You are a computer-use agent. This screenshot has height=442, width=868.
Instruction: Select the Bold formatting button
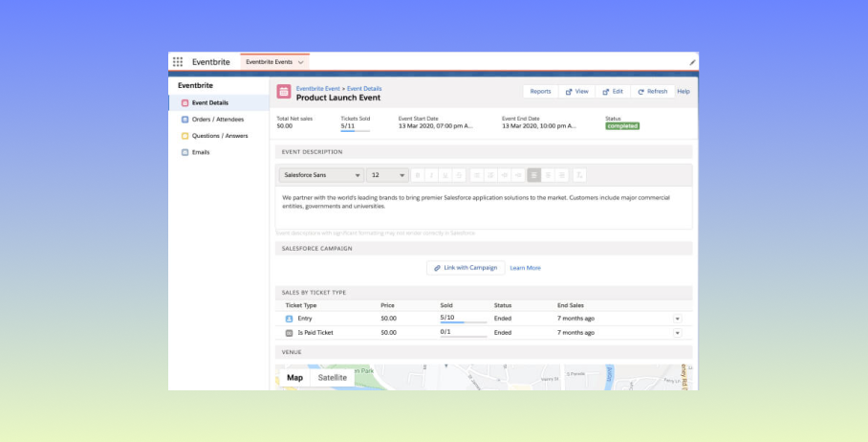(x=418, y=175)
